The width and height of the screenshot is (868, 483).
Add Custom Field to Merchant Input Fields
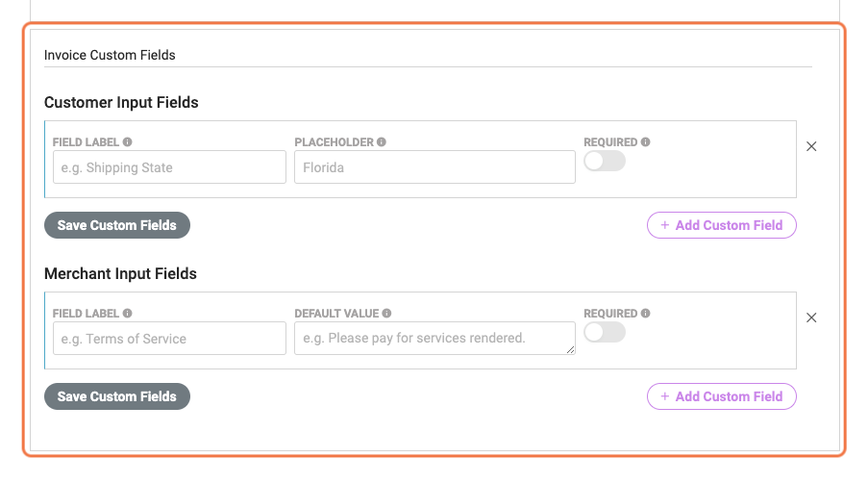(721, 396)
